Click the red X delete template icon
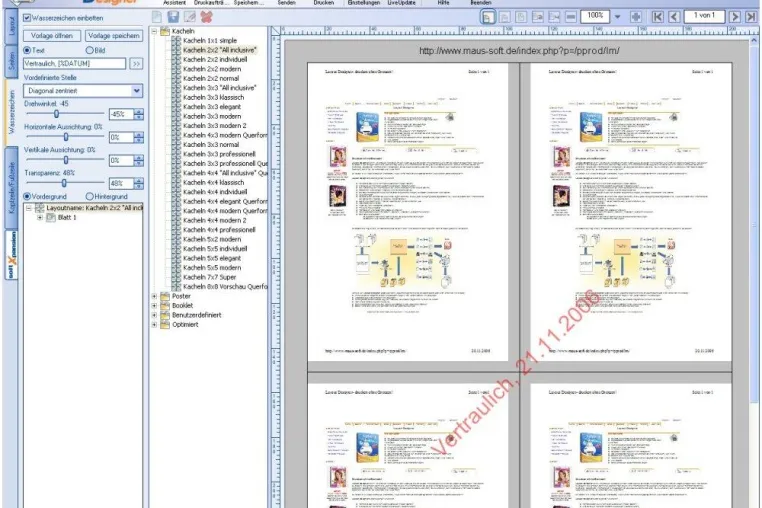The width and height of the screenshot is (762, 508). [x=207, y=17]
